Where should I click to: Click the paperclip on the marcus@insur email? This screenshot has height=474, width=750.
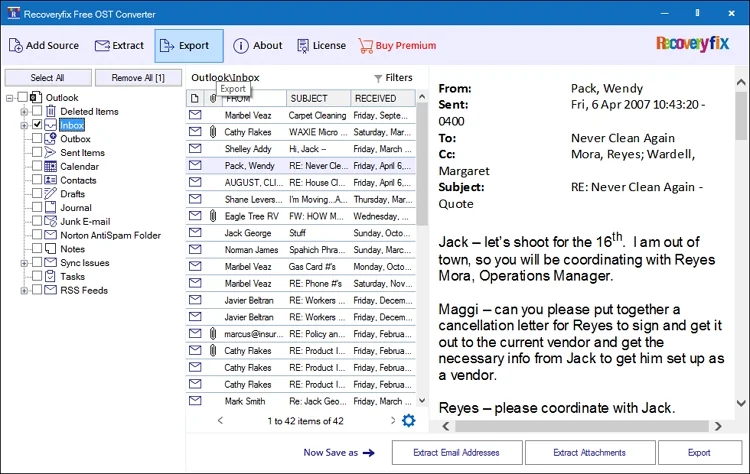(213, 334)
